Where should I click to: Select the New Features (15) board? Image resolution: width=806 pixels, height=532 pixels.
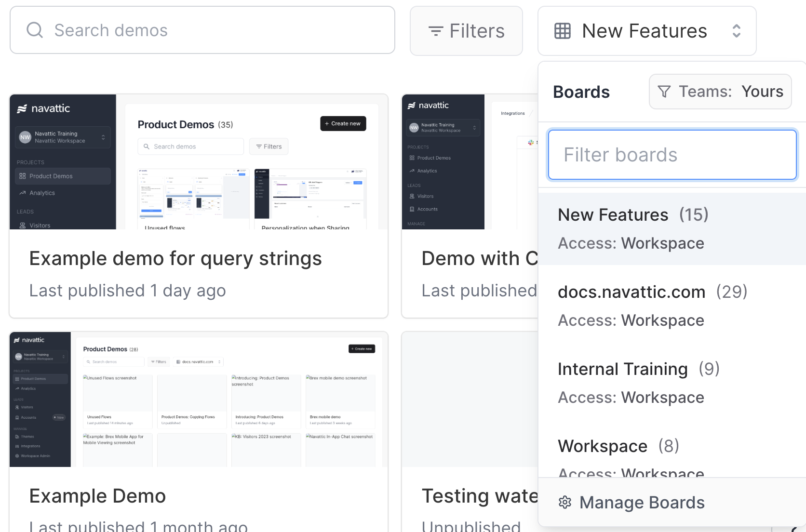pyautogui.click(x=672, y=229)
